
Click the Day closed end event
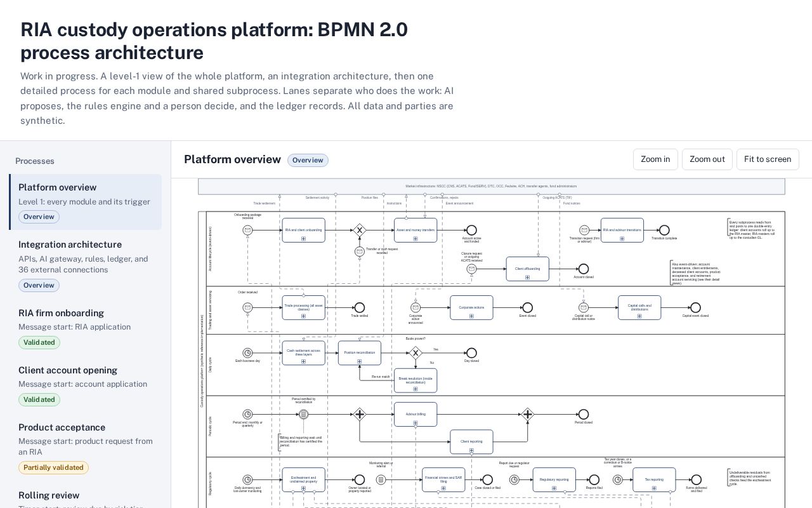click(x=471, y=353)
